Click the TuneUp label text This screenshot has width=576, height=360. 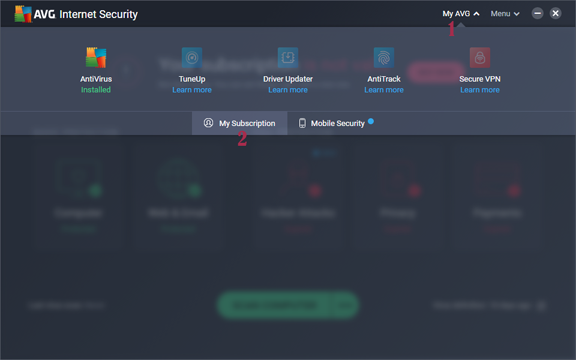click(192, 79)
